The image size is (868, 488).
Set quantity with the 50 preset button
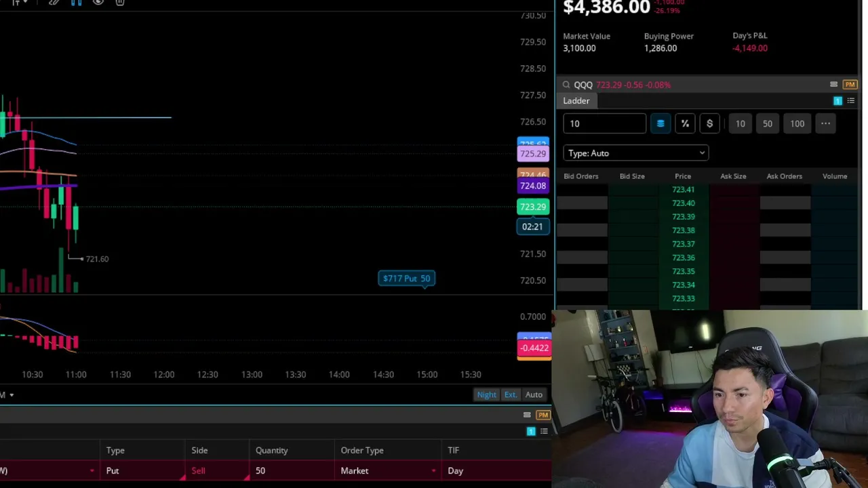(x=768, y=123)
